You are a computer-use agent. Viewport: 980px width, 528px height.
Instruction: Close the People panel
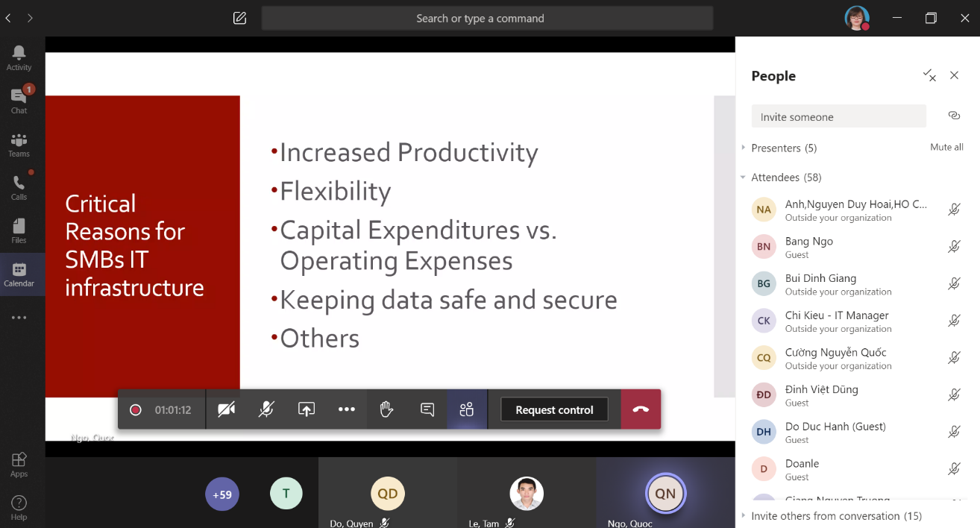pyautogui.click(x=954, y=75)
